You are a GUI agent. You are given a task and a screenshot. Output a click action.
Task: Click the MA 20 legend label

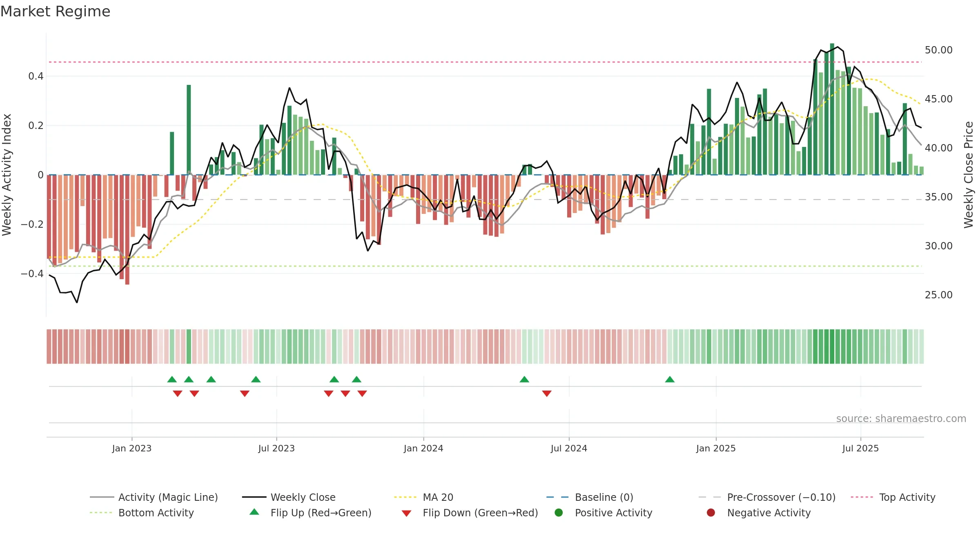coord(438,497)
